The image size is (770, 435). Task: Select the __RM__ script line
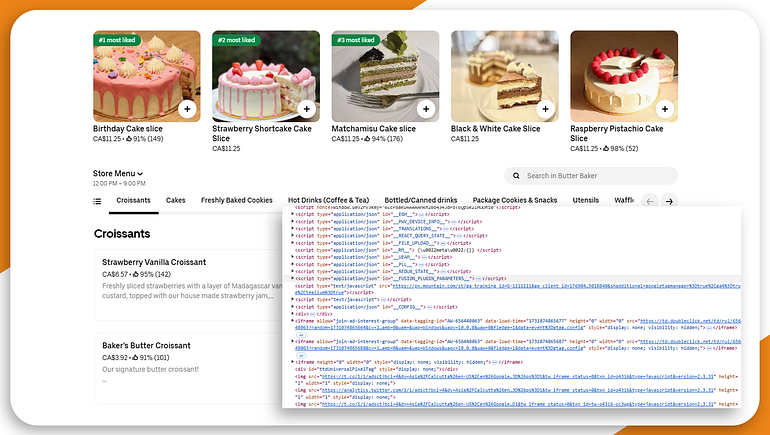pos(398,250)
